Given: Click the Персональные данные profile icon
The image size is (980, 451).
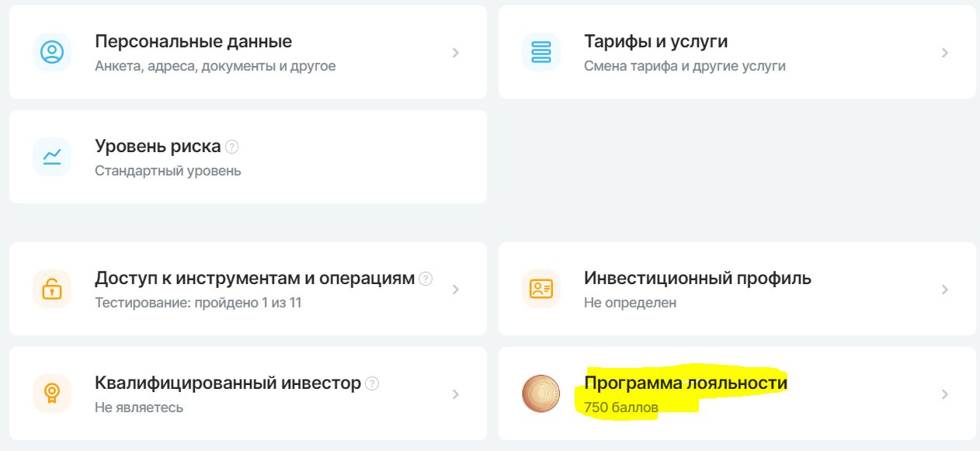Looking at the screenshot, I should (52, 52).
